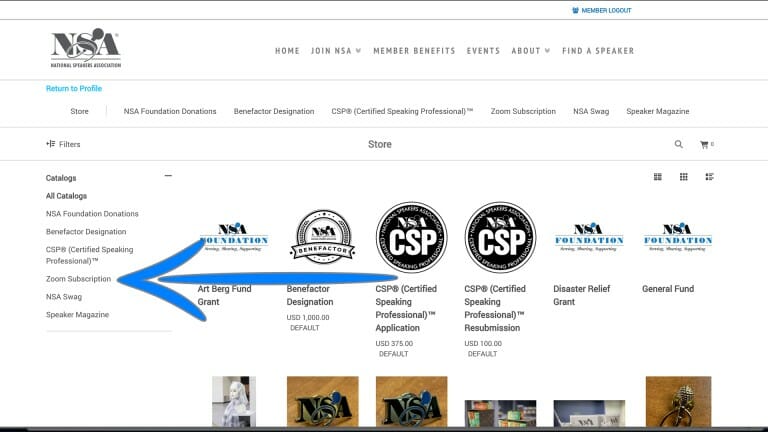Click the Return to Profile link

tap(74, 88)
